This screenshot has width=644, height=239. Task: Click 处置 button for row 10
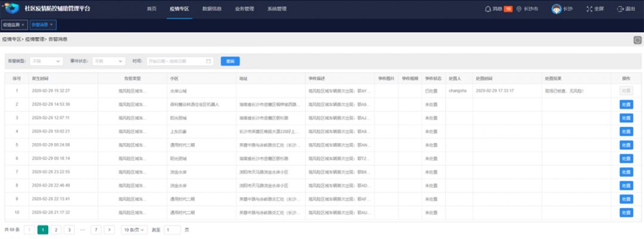click(x=626, y=213)
